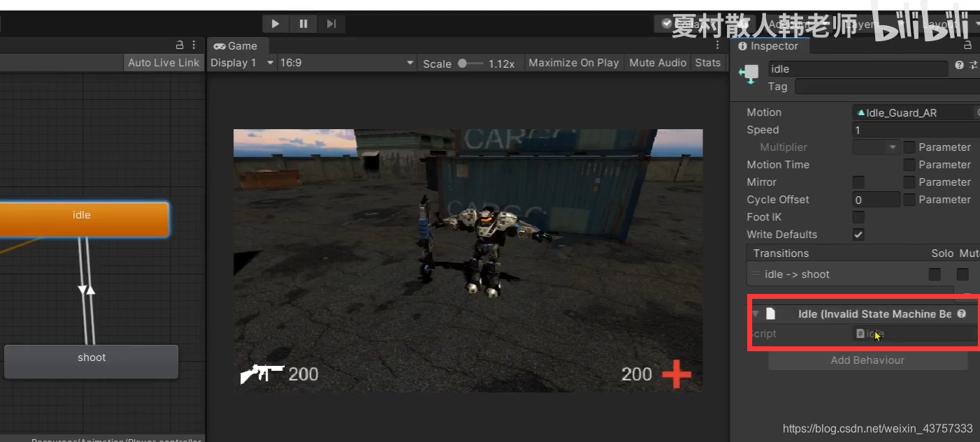Image resolution: width=980 pixels, height=442 pixels.
Task: Toggle the Foot IK checkbox
Action: pos(858,217)
